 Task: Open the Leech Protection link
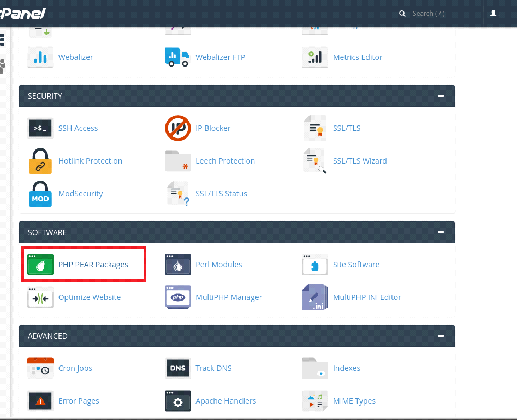[225, 161]
